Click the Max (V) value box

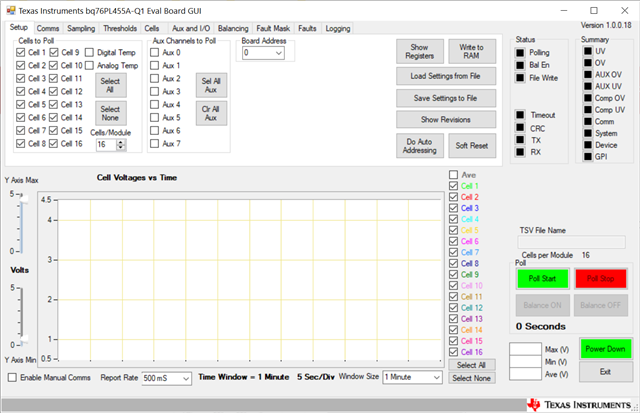pyautogui.click(x=525, y=349)
